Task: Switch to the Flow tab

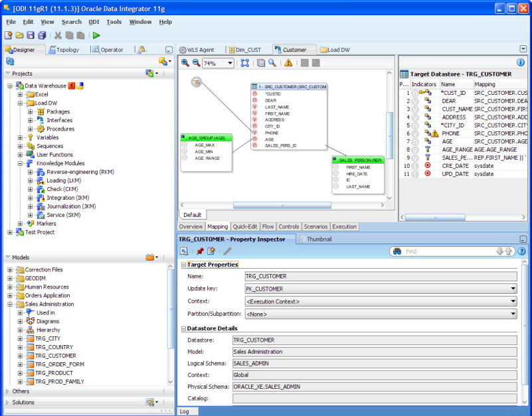Action: point(267,226)
